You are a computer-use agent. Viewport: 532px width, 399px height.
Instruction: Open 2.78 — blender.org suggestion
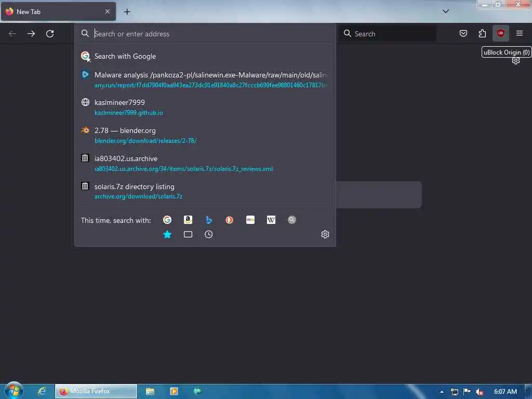pos(205,136)
